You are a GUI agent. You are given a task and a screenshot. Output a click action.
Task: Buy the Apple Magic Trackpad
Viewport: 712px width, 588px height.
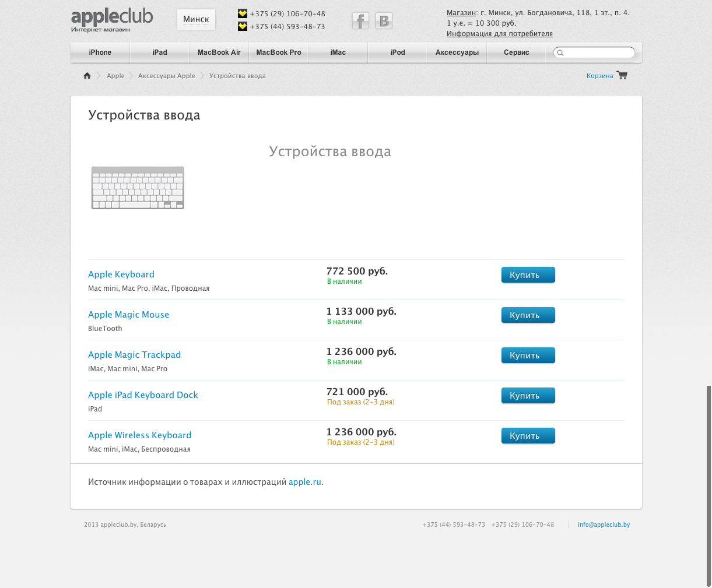click(528, 355)
